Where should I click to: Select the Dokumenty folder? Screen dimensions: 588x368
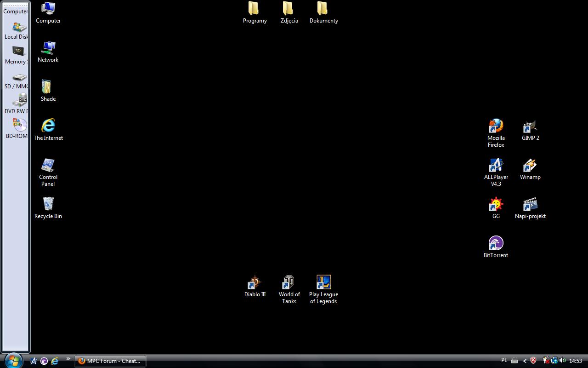tap(324, 13)
